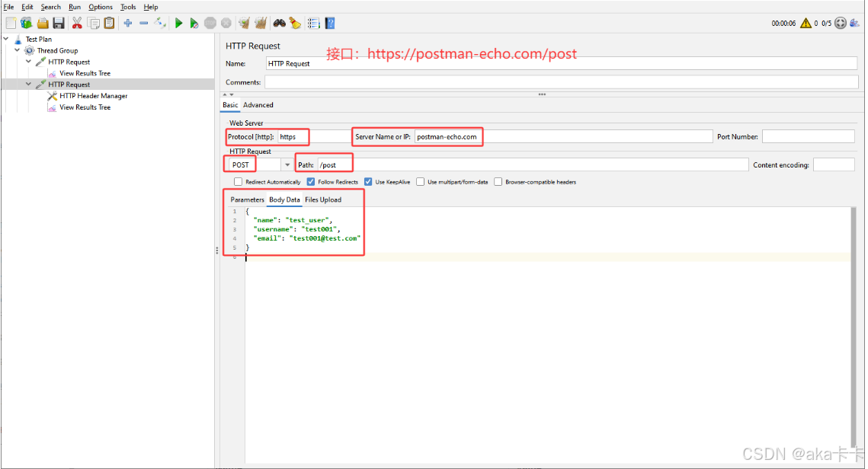Open Help with question mark icon

[330, 24]
